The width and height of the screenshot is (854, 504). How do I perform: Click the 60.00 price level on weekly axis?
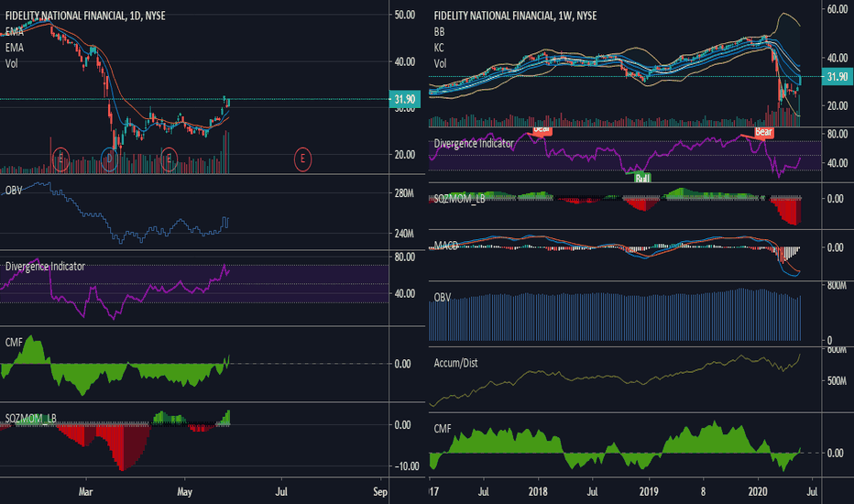point(838,9)
